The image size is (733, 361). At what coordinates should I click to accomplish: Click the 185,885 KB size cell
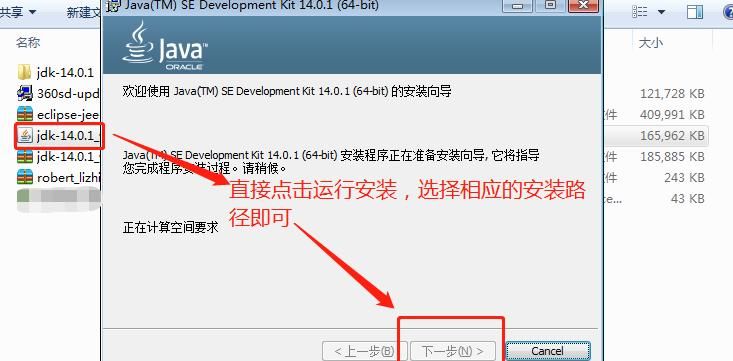click(672, 157)
